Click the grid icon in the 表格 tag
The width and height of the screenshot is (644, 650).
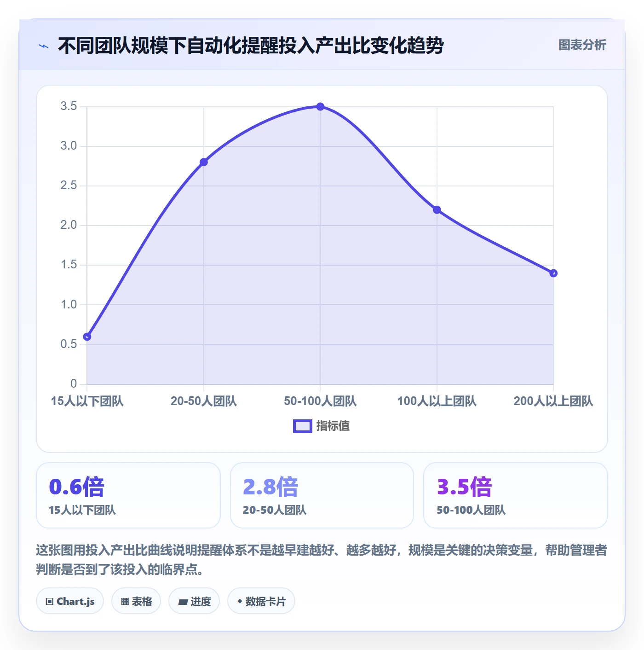tap(125, 602)
